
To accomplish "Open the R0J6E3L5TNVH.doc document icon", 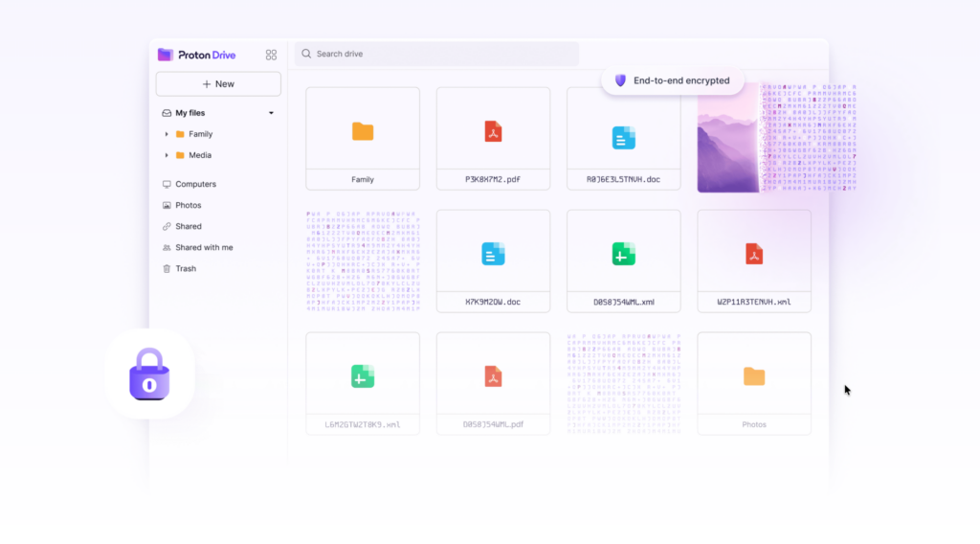I will tap(623, 138).
